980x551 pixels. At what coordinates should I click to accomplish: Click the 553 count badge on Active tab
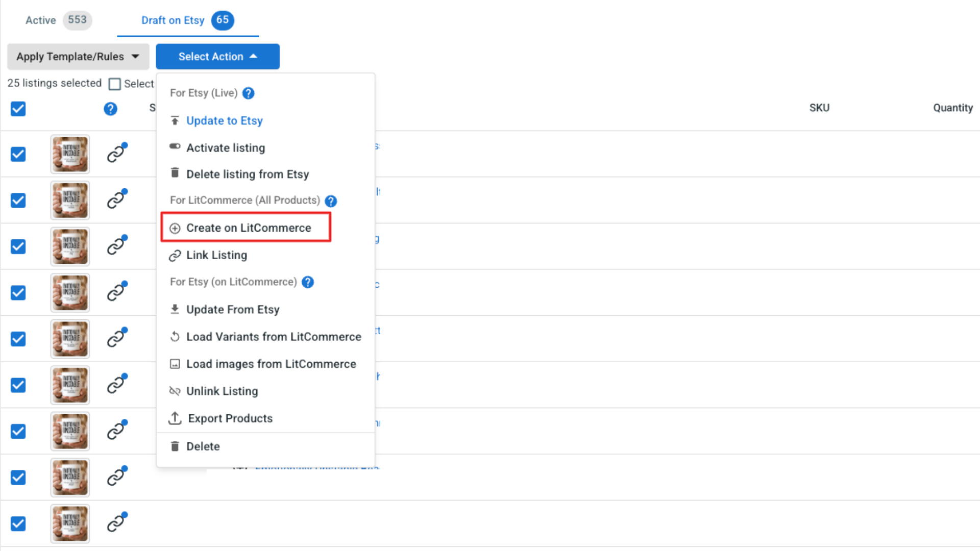(x=77, y=20)
